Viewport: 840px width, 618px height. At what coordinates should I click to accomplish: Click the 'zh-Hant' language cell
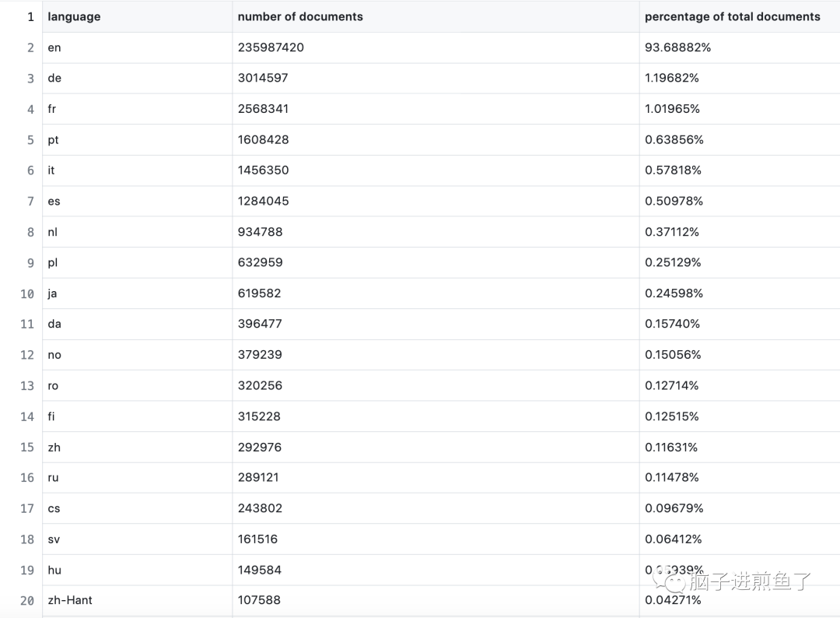[70, 600]
